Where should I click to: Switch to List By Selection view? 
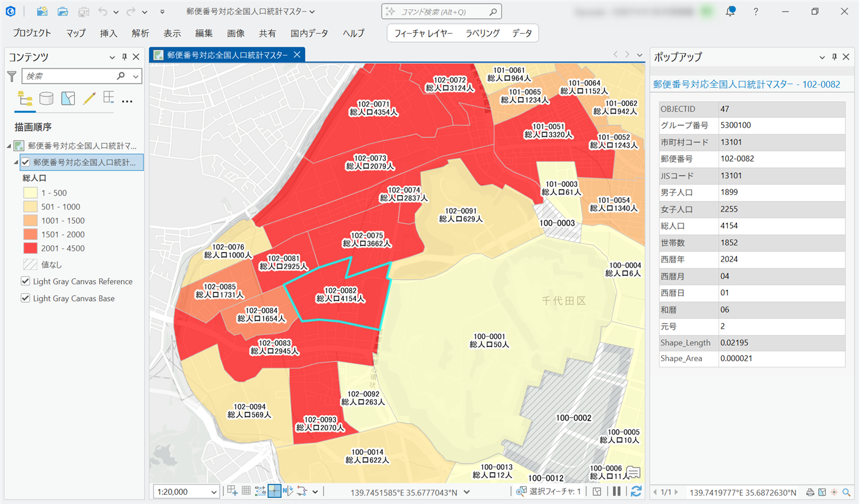tap(68, 99)
